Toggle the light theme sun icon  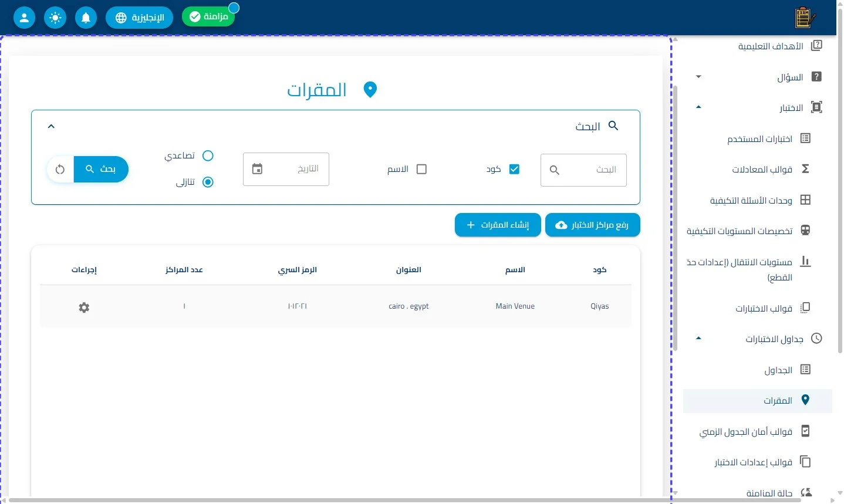tap(55, 18)
